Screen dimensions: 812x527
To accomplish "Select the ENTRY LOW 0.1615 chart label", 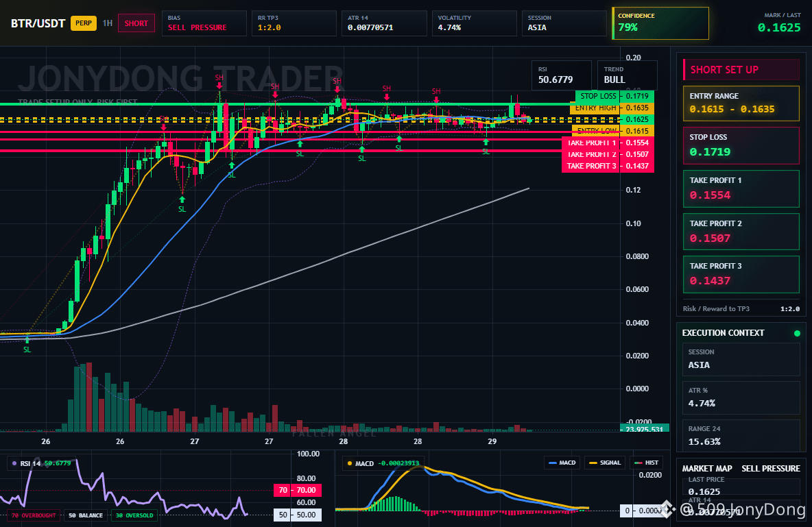I will [x=612, y=131].
